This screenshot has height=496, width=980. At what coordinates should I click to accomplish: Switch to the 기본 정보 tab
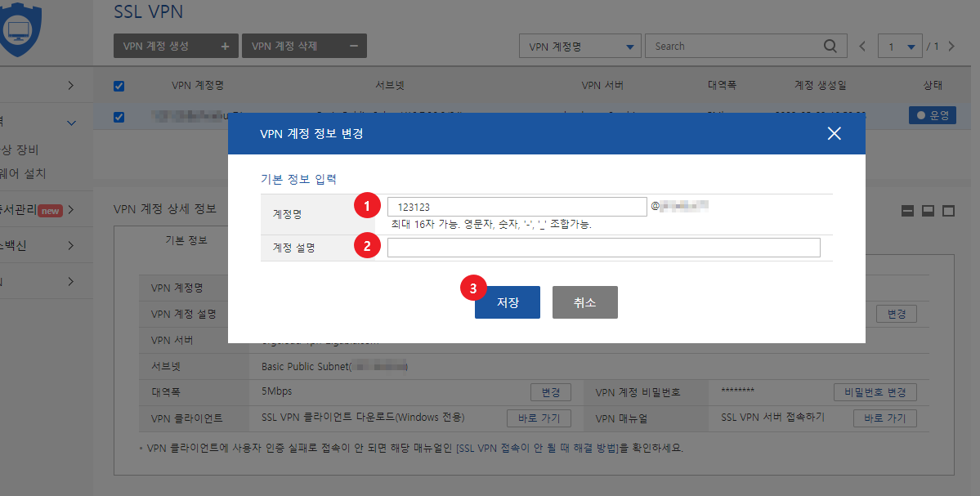click(186, 240)
